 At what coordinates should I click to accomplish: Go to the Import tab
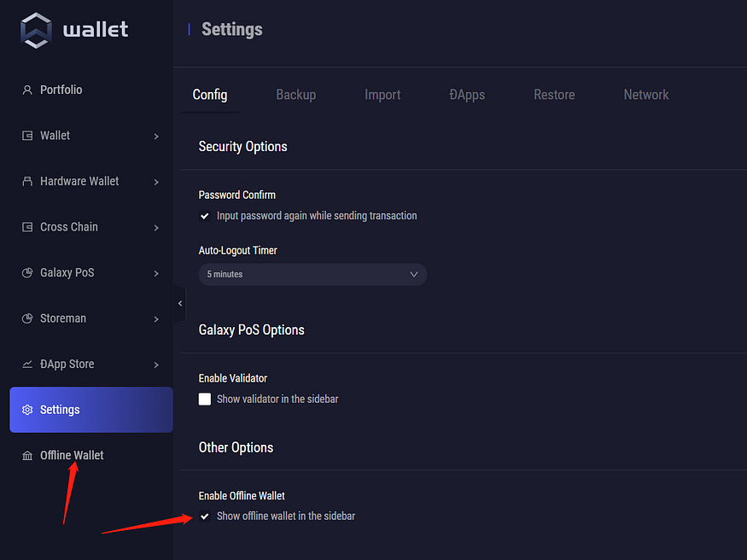pos(382,95)
